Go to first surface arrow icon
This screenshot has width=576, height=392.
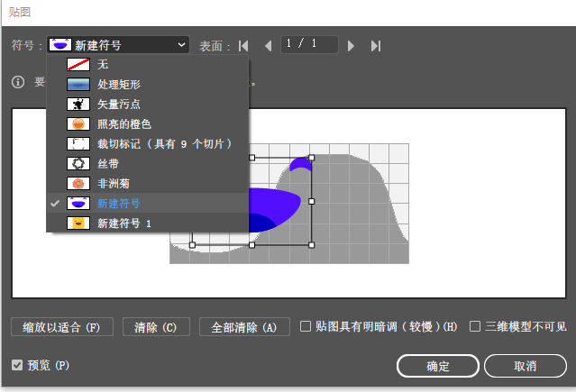(243, 45)
